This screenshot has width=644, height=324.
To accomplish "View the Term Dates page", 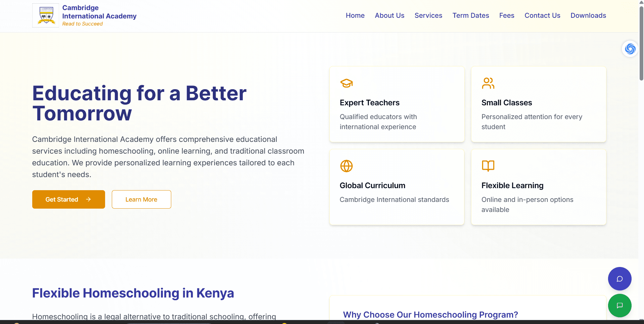I will point(470,15).
